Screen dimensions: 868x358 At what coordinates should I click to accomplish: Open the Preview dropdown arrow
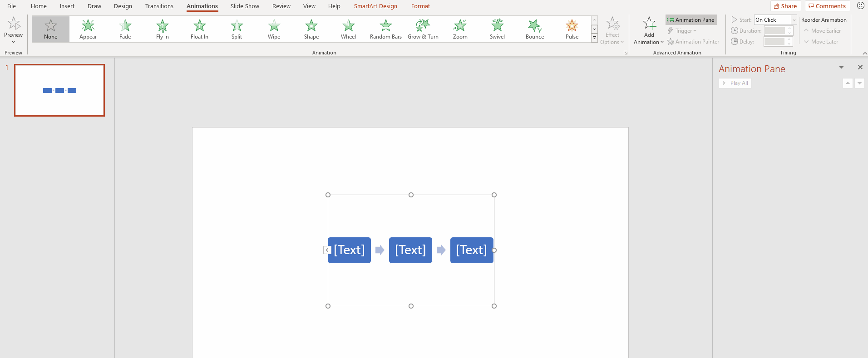14,42
